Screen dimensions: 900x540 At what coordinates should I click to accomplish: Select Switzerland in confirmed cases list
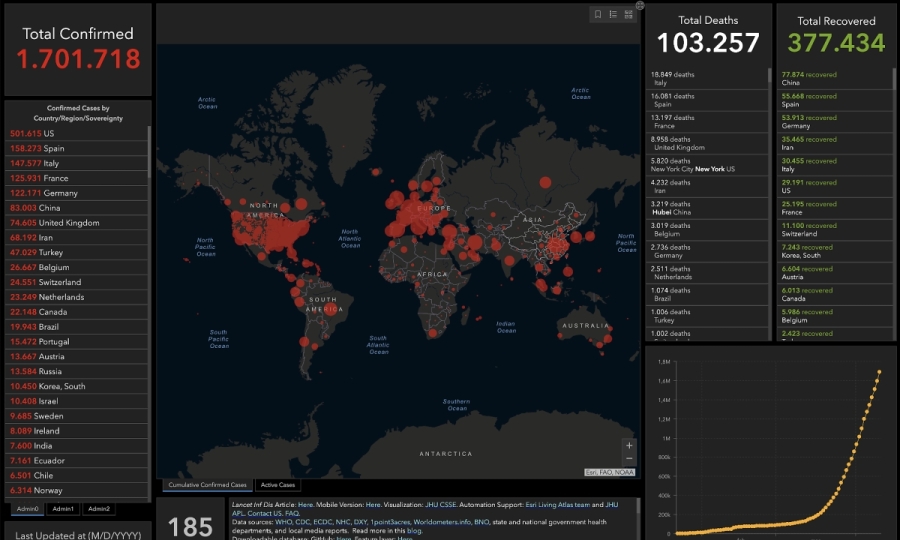76,282
